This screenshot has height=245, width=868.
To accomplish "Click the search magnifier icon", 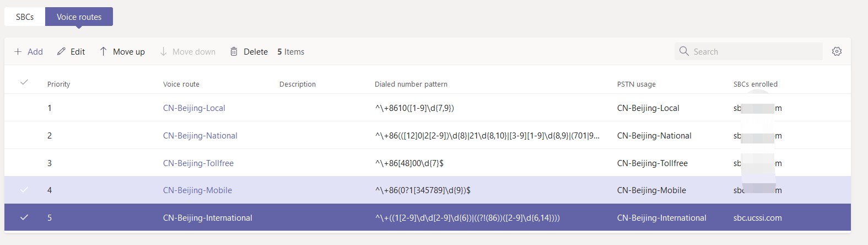I will click(x=684, y=51).
